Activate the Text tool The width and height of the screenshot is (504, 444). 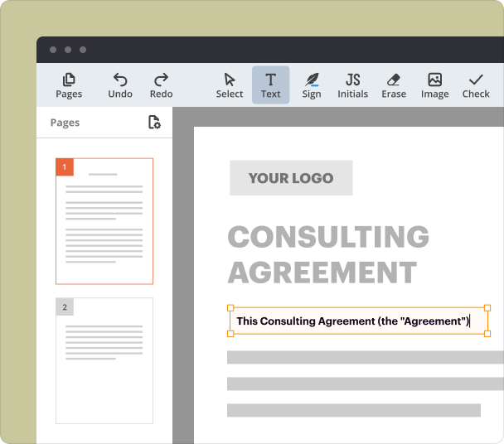pyautogui.click(x=271, y=84)
